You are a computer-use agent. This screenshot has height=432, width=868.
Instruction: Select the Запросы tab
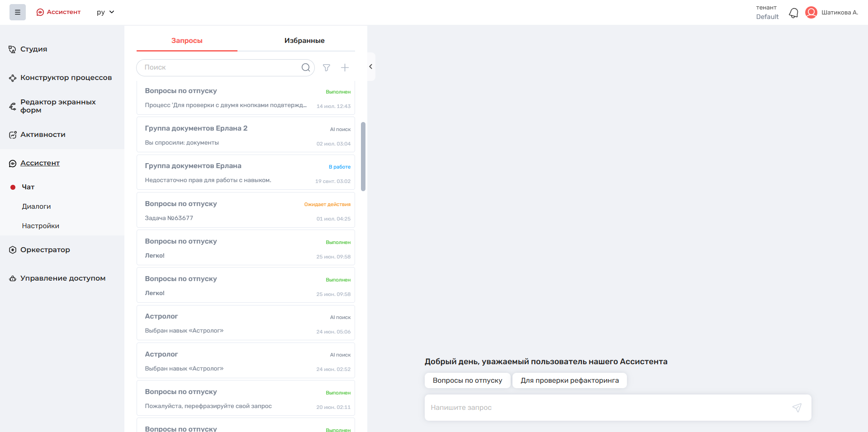point(187,41)
